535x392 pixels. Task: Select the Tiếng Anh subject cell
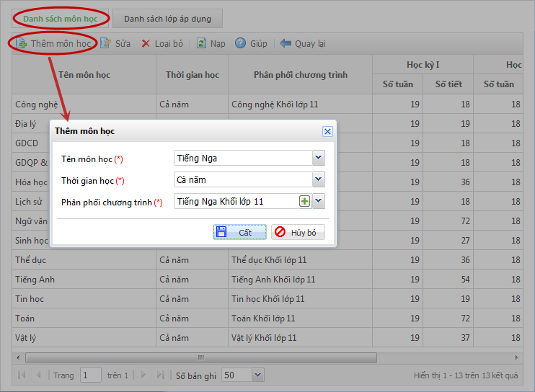pyautogui.click(x=84, y=279)
